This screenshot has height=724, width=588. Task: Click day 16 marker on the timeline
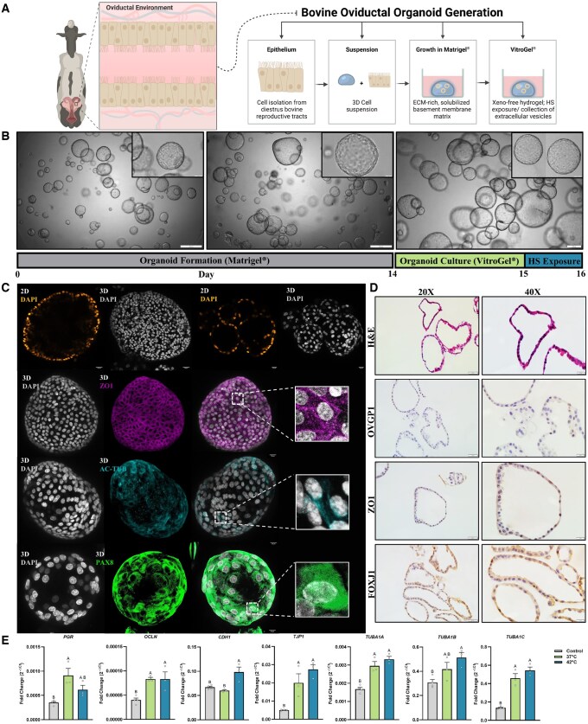[x=580, y=274]
